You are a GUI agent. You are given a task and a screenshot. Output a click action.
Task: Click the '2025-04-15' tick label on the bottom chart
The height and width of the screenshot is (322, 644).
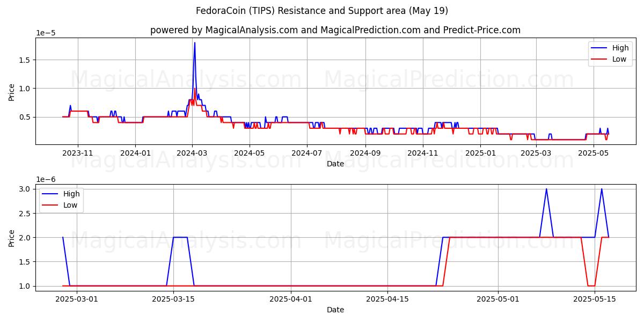coord(387,300)
